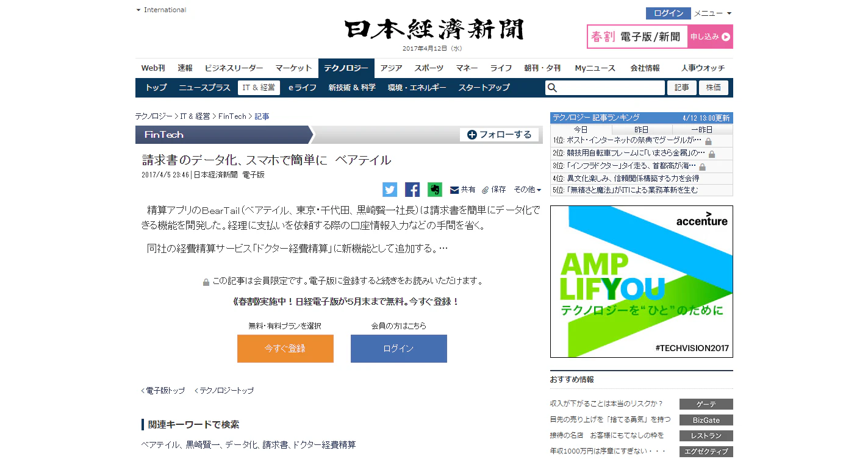Open the 人事ウオッチ section
This screenshot has height=459, width=868.
703,68
